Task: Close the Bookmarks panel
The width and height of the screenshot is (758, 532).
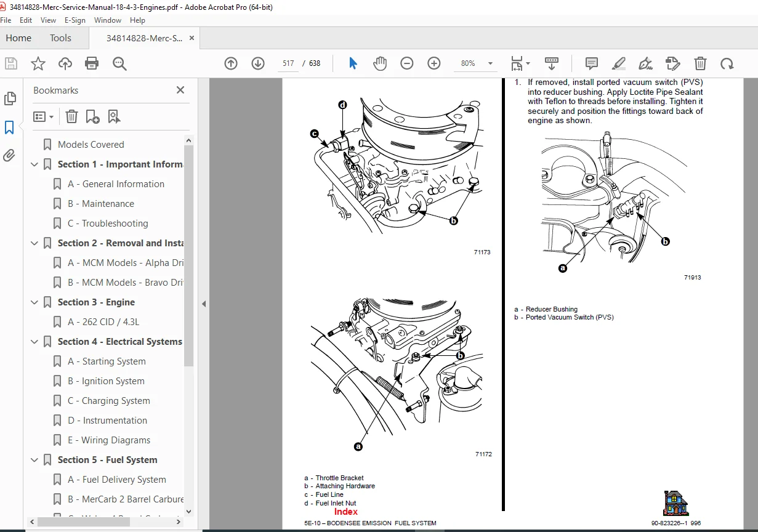Action: pyautogui.click(x=180, y=90)
